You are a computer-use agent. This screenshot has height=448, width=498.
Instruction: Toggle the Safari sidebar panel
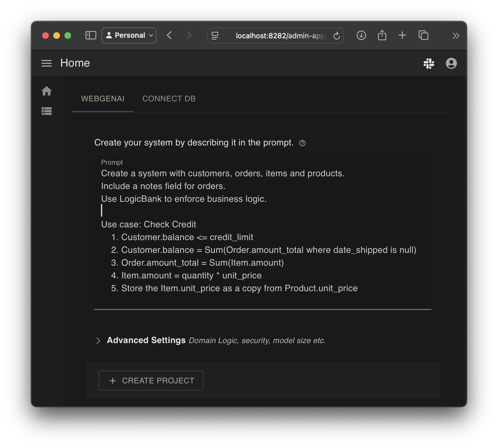click(x=91, y=36)
